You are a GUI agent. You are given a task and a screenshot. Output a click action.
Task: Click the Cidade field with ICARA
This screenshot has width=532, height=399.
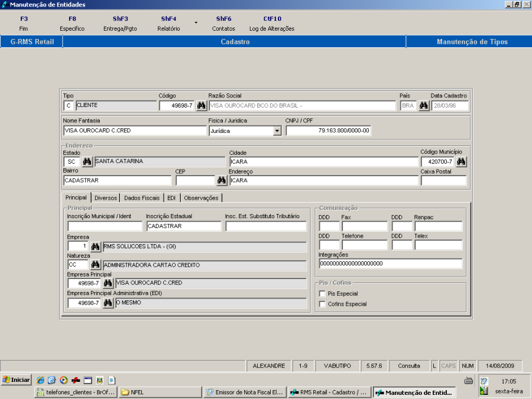tap(324, 161)
